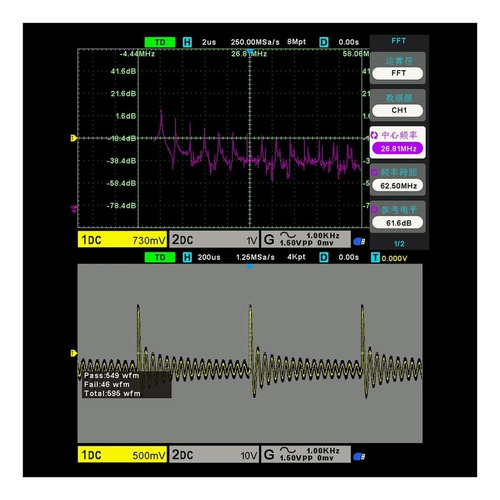This screenshot has width=500, height=500.
Task: Click the -58.4dB axis label
Action: [121, 183]
